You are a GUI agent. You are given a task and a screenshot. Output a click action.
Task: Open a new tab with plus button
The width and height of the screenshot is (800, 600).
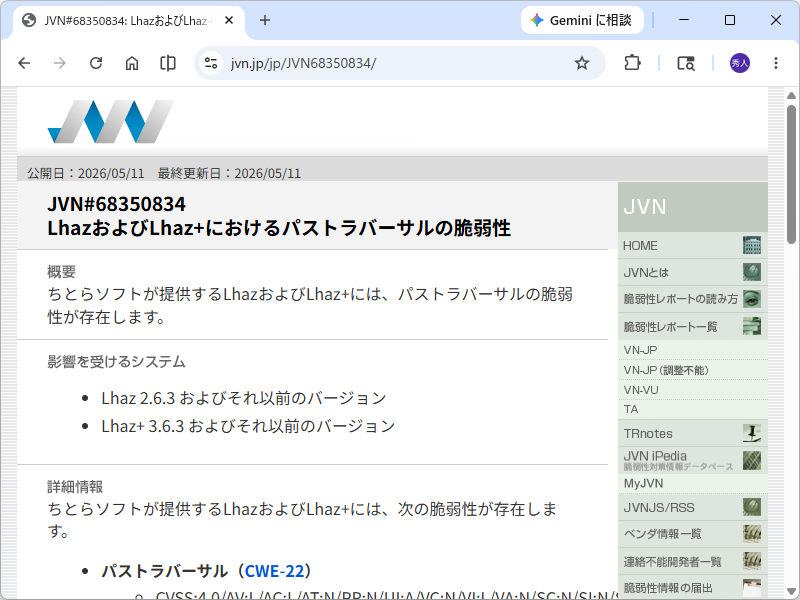coord(265,20)
